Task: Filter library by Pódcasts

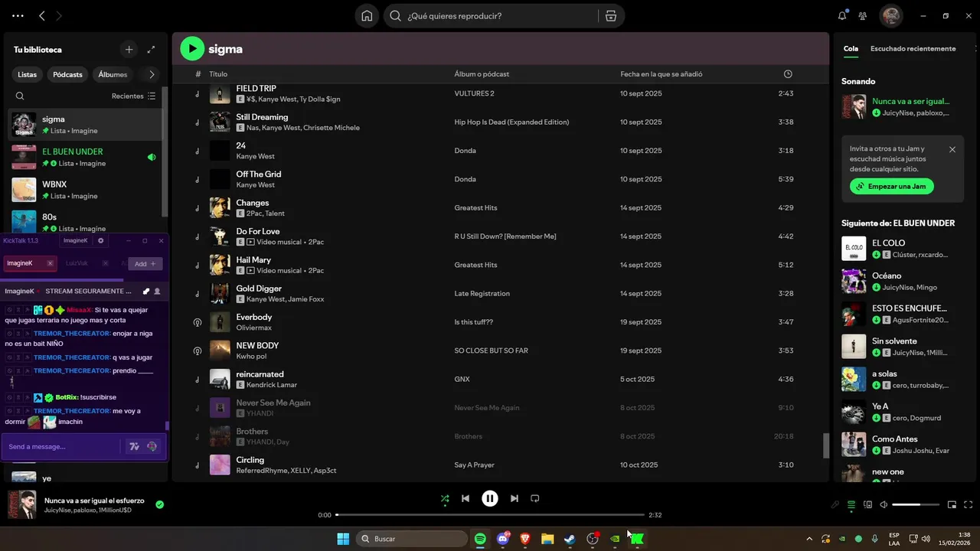Action: click(67, 74)
